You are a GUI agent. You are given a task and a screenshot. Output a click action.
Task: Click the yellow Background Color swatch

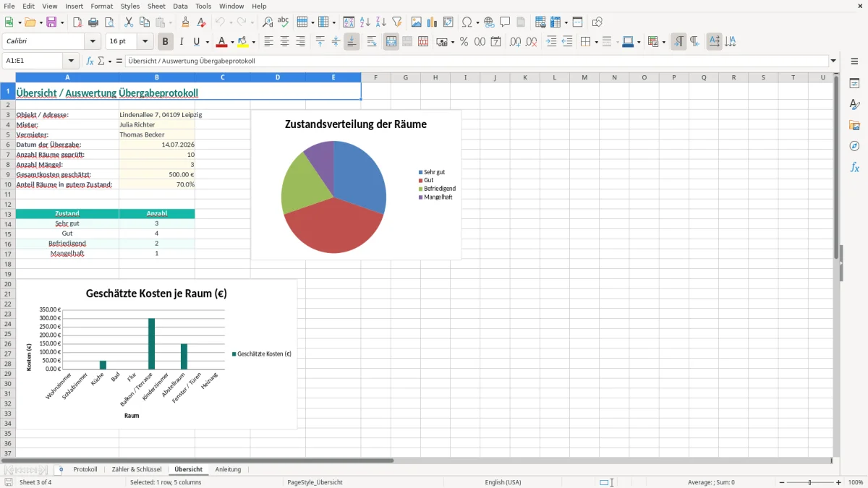243,42
